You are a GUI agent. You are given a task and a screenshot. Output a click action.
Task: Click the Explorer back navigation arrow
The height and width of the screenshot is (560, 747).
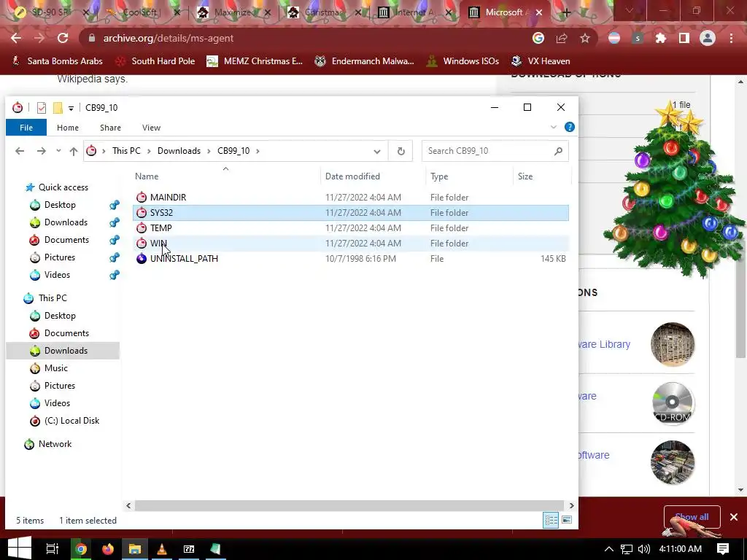pos(20,151)
